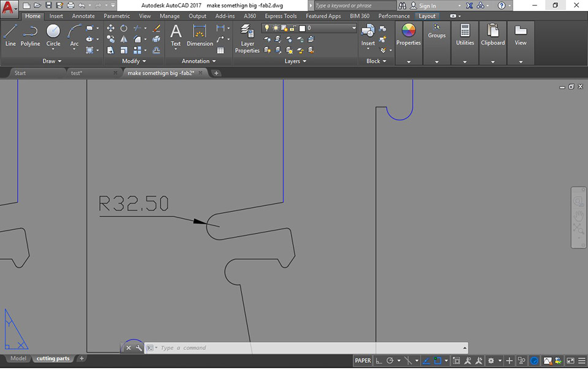Image resolution: width=588 pixels, height=380 pixels.
Task: Switch to the test* drawing tab
Action: 77,73
